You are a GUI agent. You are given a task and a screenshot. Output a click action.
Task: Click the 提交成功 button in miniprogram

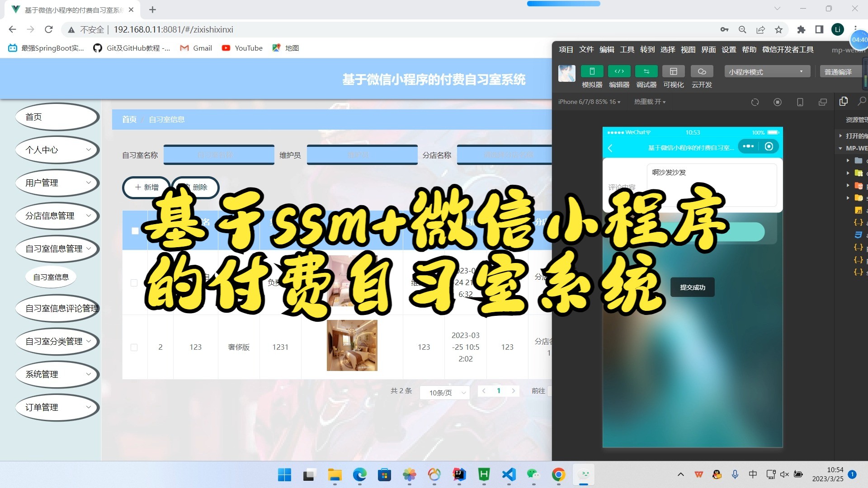tap(693, 287)
